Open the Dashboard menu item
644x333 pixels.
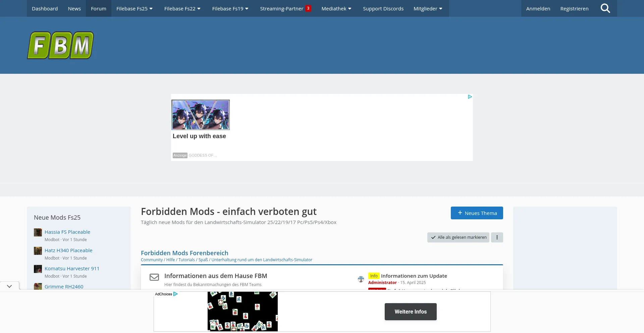pyautogui.click(x=45, y=8)
